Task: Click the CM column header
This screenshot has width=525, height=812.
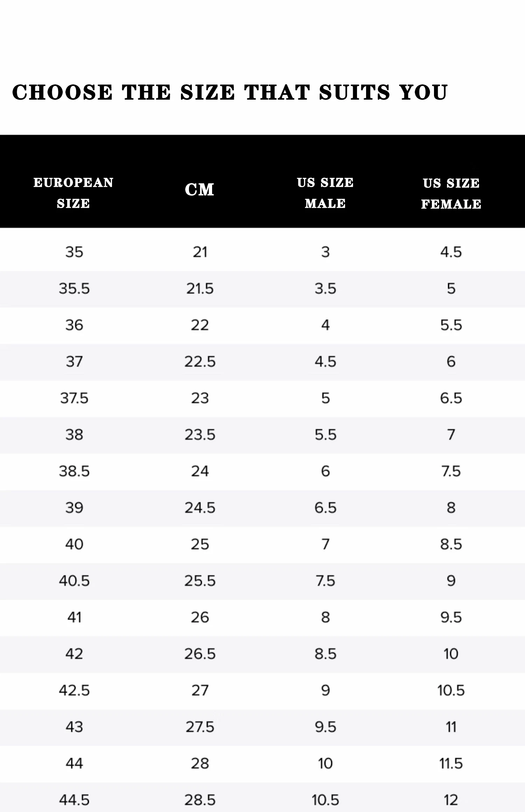Action: pos(199,190)
